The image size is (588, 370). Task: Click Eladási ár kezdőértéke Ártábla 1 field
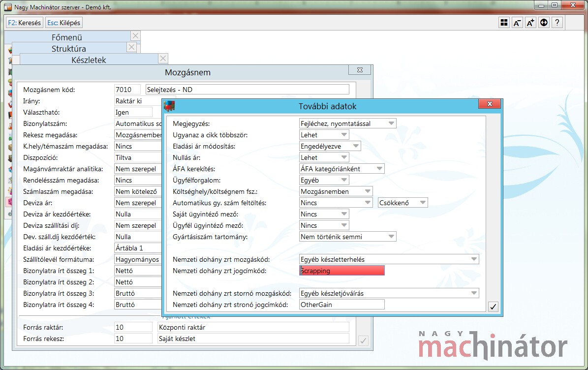tap(138, 248)
